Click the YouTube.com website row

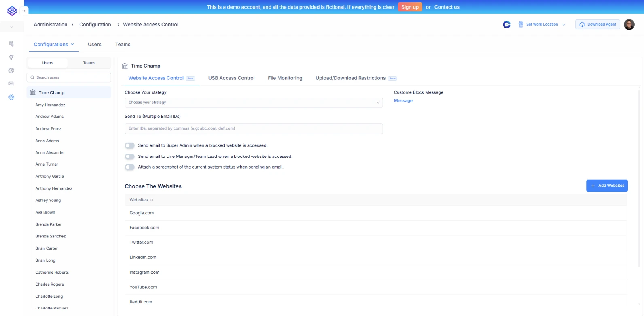[x=376, y=287]
